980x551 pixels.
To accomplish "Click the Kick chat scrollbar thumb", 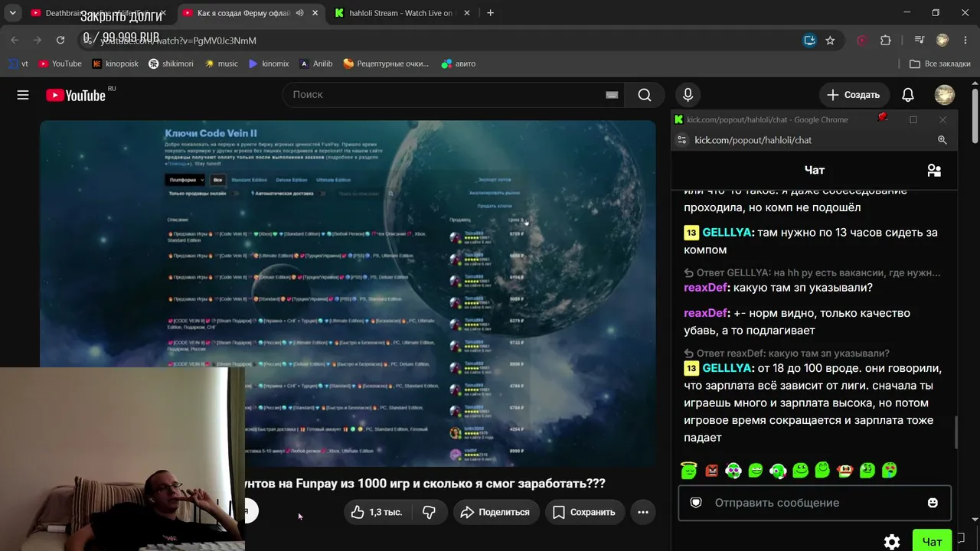I will click(x=955, y=432).
